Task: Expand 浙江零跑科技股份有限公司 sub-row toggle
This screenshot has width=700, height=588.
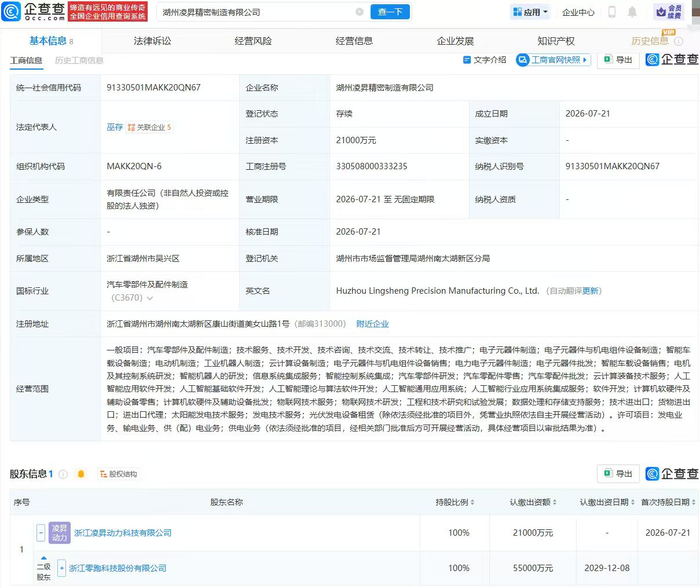Action: [x=62, y=568]
